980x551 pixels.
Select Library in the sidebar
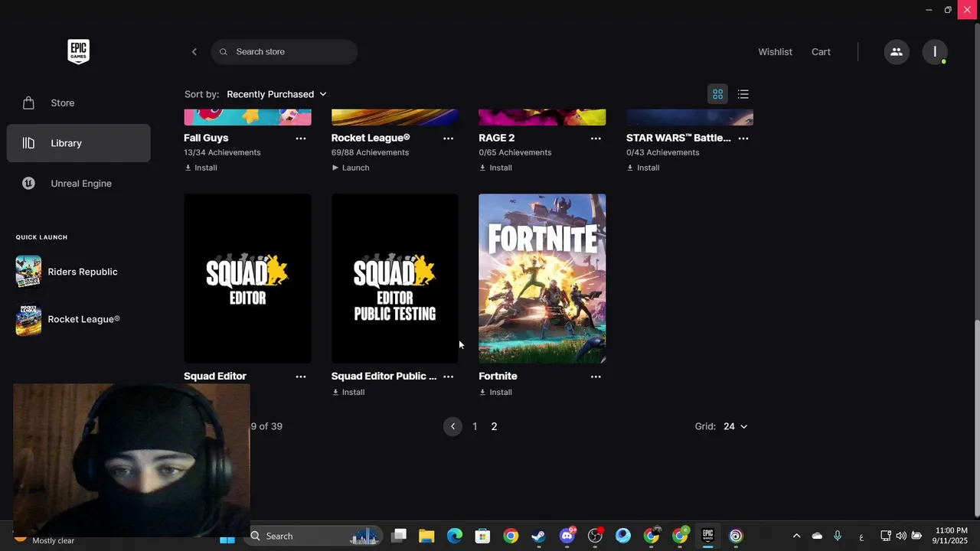[x=78, y=143]
